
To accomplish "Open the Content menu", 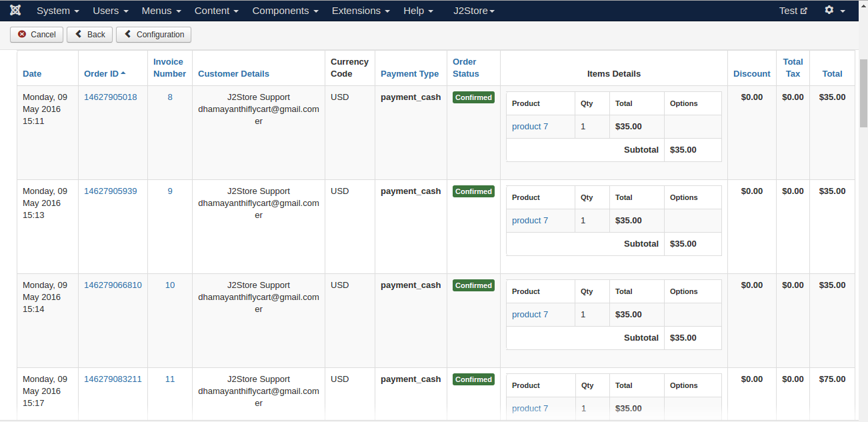I will [x=217, y=11].
